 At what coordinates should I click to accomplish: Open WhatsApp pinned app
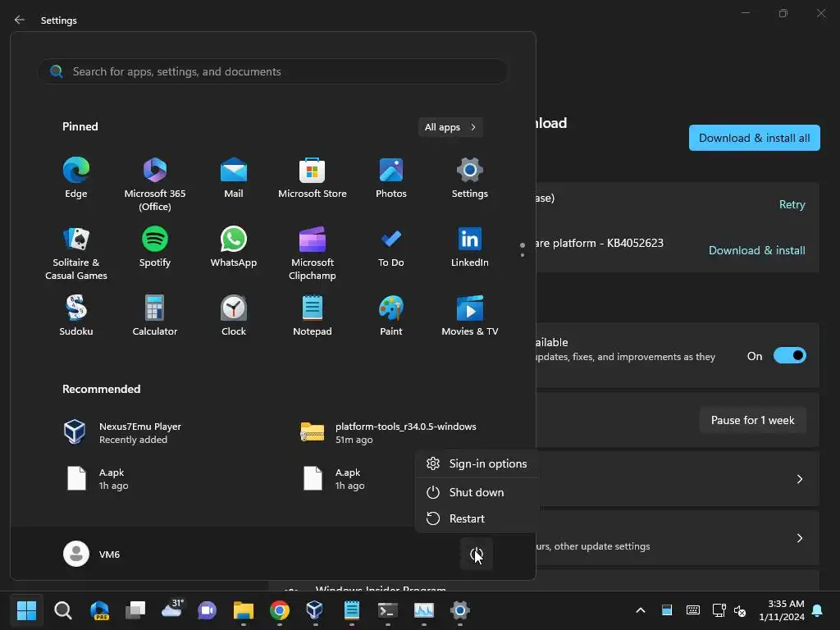(x=234, y=246)
